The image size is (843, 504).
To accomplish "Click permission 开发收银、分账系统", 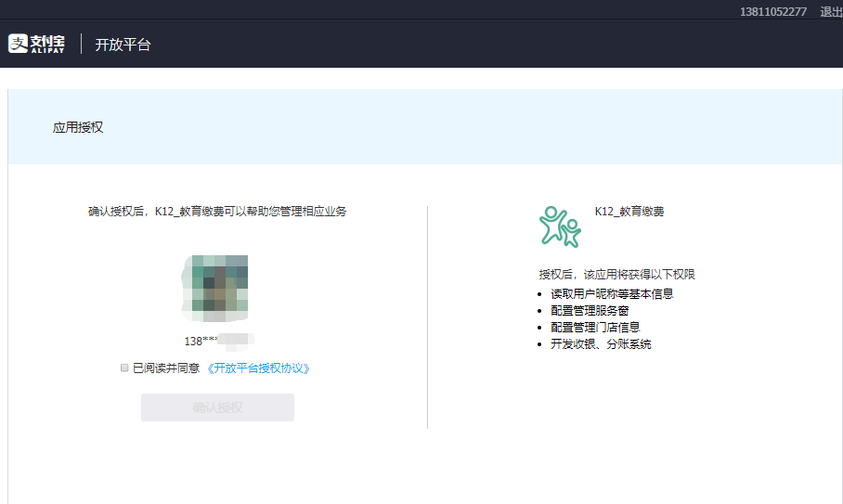I will coord(601,343).
